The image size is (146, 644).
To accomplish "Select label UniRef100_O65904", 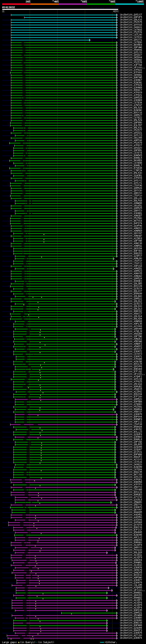I will [131, 58].
